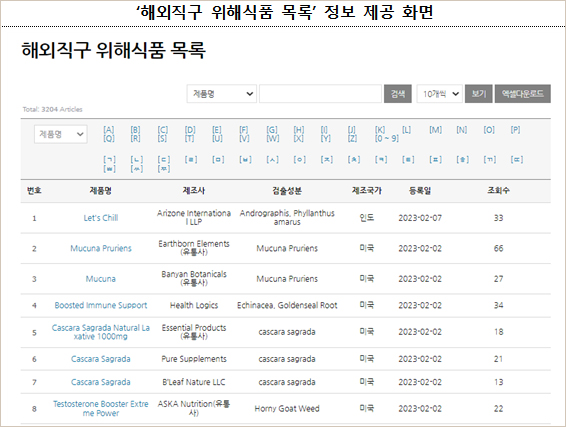
Task: Filter by letter [D]
Action: pyautogui.click(x=190, y=130)
